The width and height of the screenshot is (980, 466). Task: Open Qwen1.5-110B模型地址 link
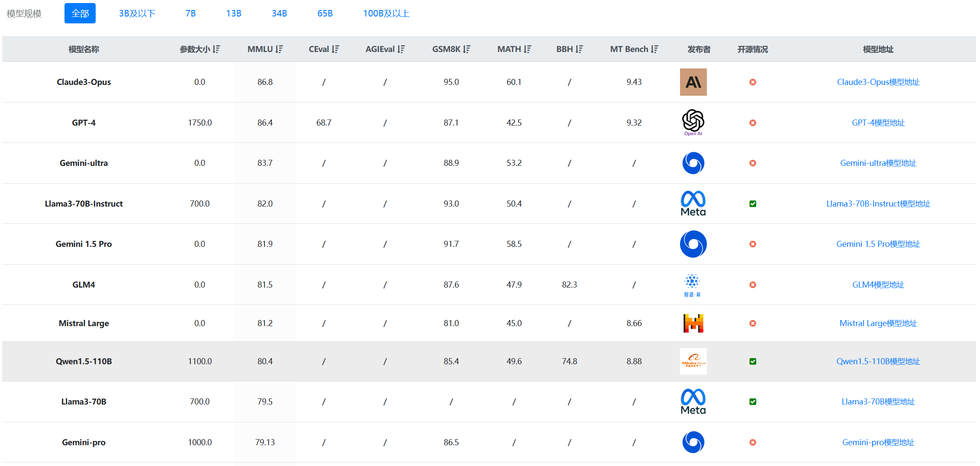[878, 361]
